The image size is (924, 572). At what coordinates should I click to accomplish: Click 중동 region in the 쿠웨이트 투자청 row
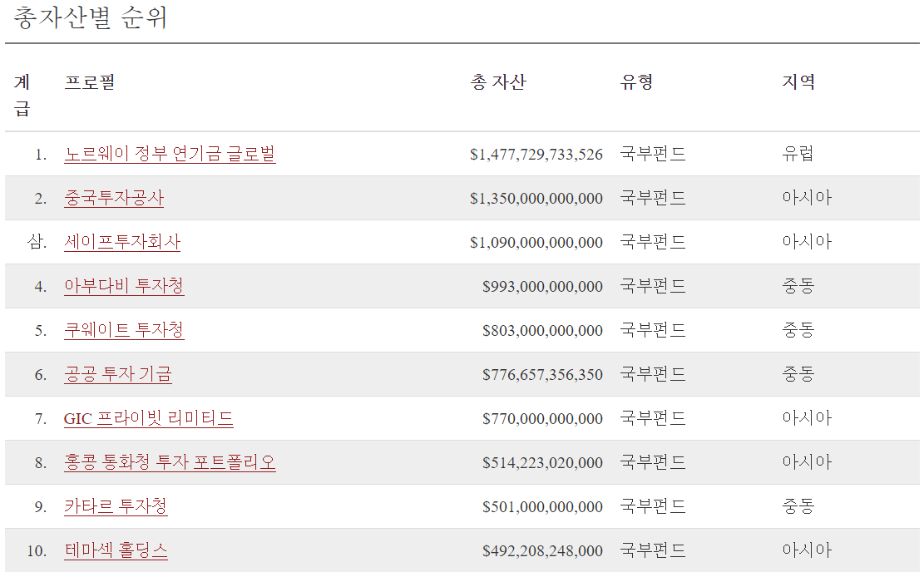pos(798,330)
